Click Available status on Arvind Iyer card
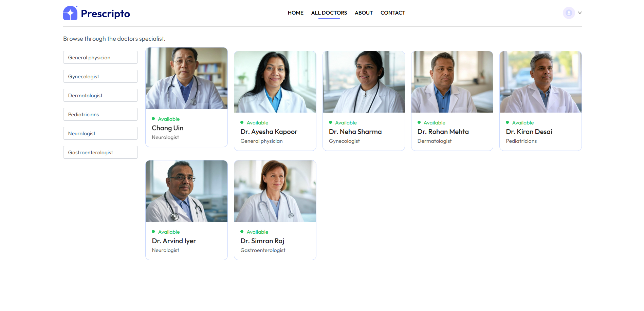 pyautogui.click(x=169, y=232)
